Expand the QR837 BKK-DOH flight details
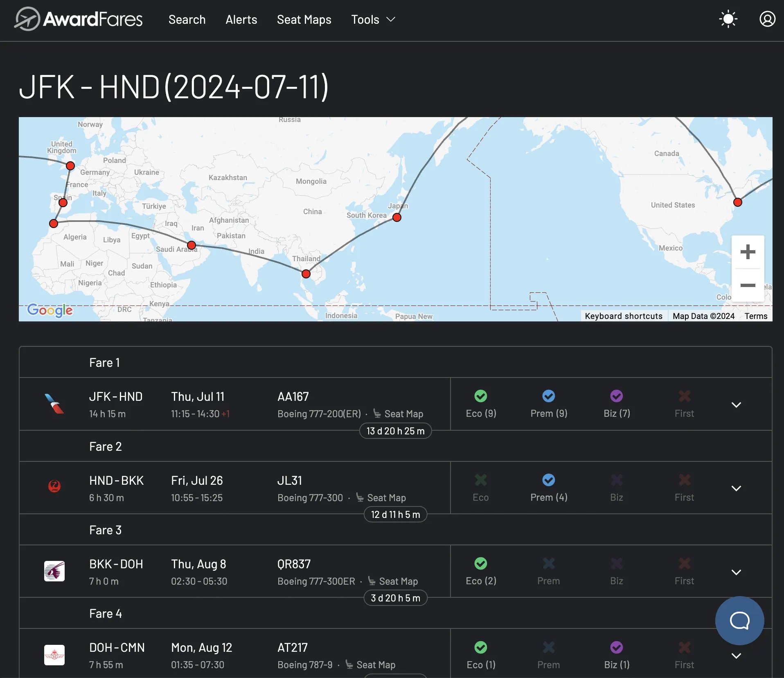Viewport: 784px width, 678px height. tap(736, 572)
